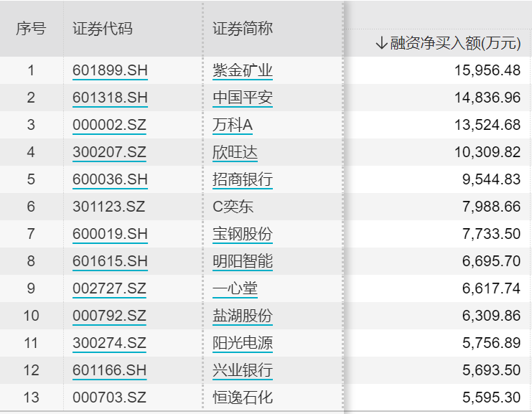The height and width of the screenshot is (414, 532).
Task: Open stock code link 600019.SH
Action: pos(111,234)
